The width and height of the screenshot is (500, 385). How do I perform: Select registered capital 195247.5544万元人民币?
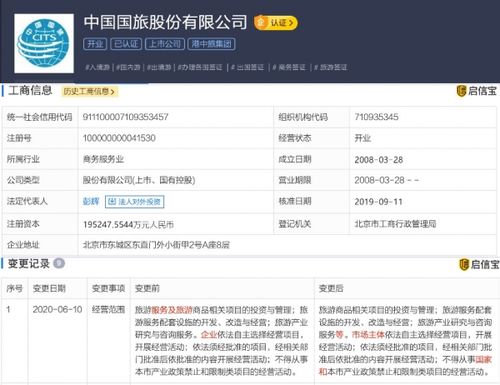(128, 225)
